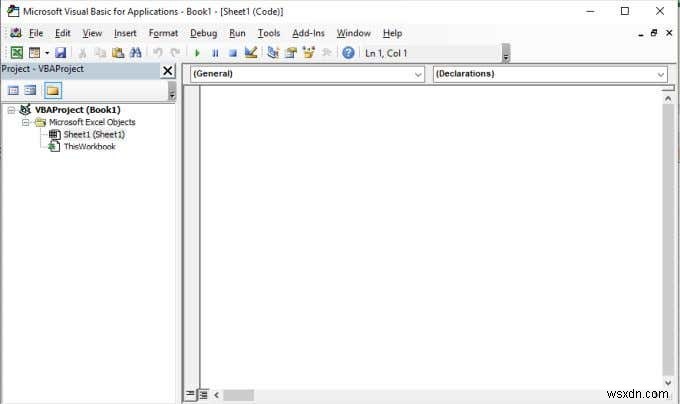Open the Insert menu

coord(125,33)
